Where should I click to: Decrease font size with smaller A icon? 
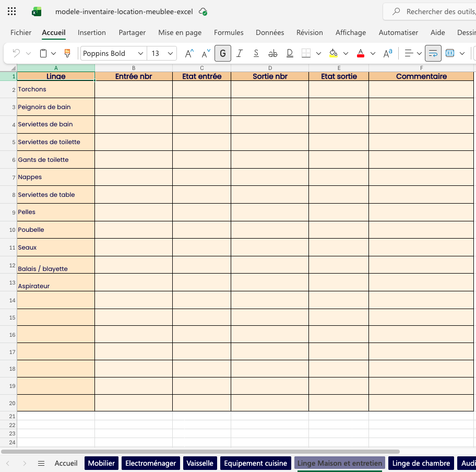click(x=206, y=53)
